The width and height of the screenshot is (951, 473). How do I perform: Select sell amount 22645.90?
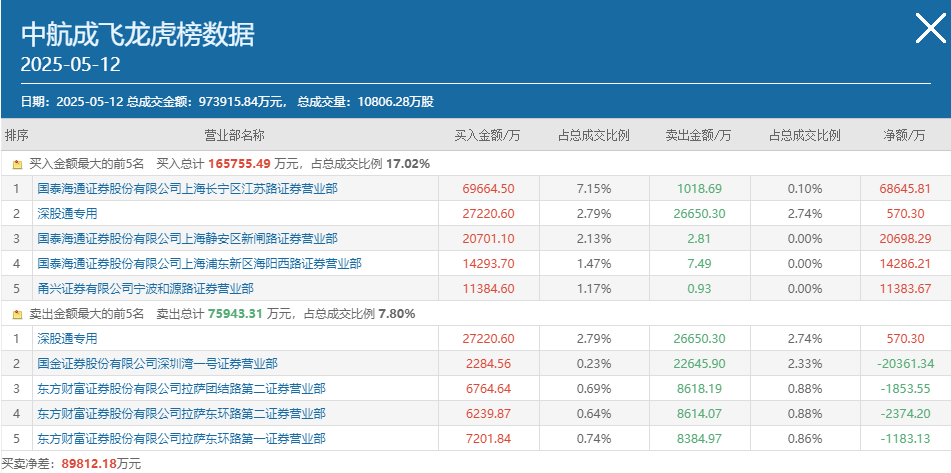[x=699, y=364]
